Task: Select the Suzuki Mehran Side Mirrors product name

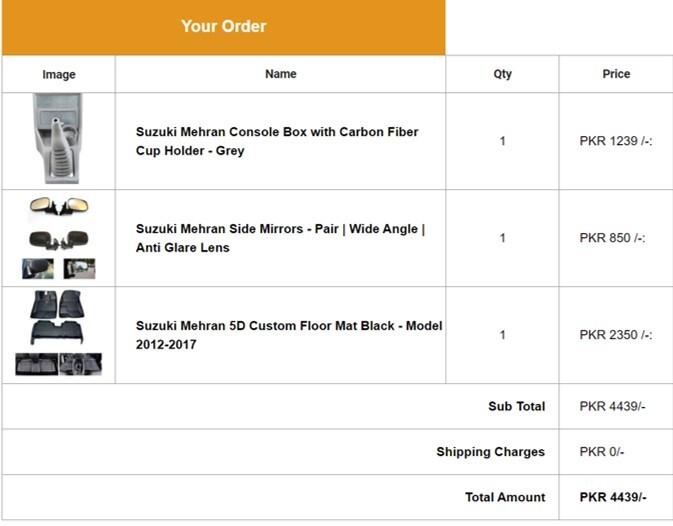Action: pyautogui.click(x=280, y=238)
